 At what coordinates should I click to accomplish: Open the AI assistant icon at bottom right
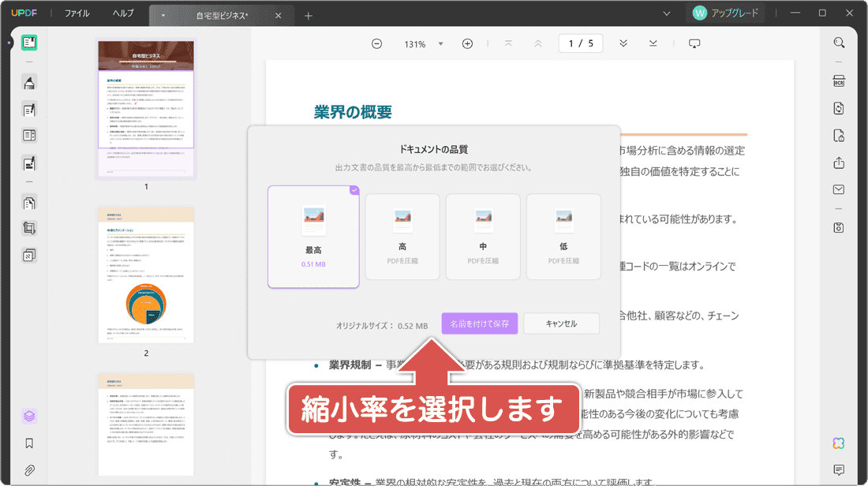coord(839,444)
